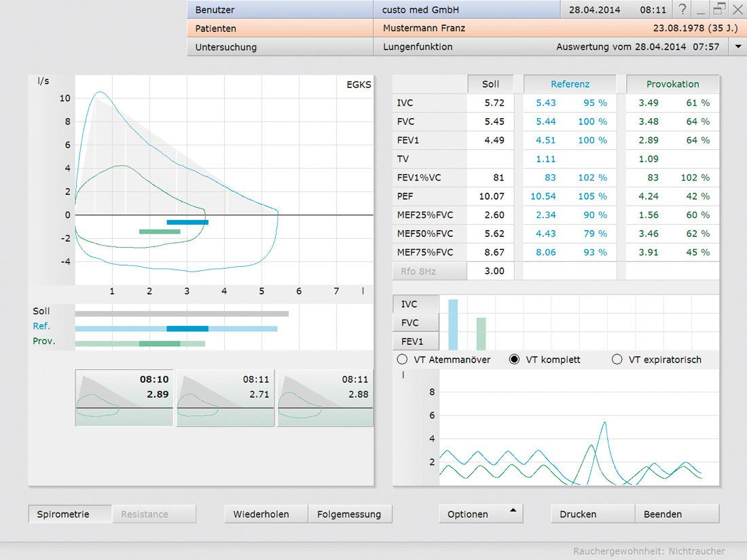Open the Optionen menu arrow
The height and width of the screenshot is (560, 747).
pyautogui.click(x=513, y=510)
